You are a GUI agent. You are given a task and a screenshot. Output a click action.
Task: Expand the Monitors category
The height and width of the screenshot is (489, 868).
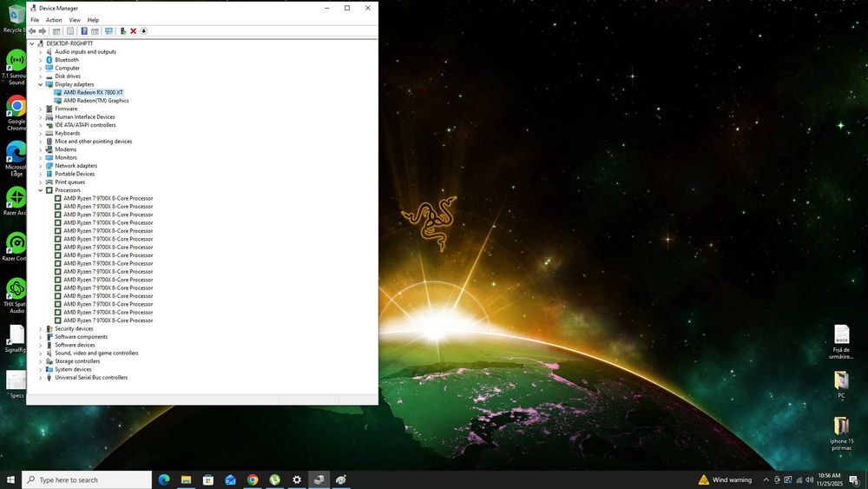(x=41, y=158)
